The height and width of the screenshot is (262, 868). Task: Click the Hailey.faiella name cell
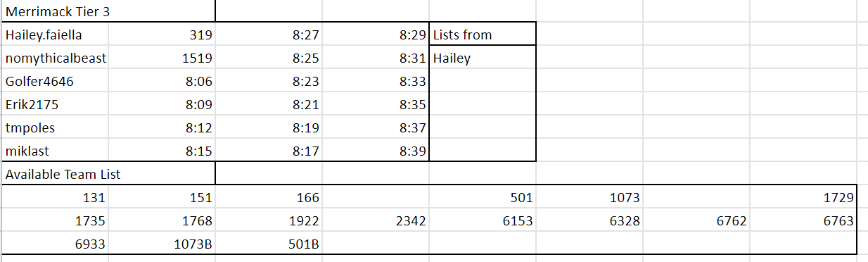coord(55,35)
